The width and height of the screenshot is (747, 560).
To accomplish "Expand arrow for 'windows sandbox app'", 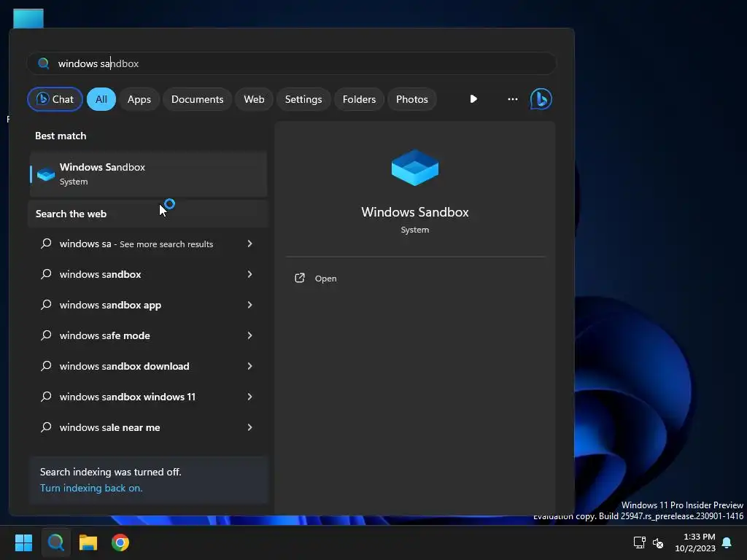I will 249,305.
